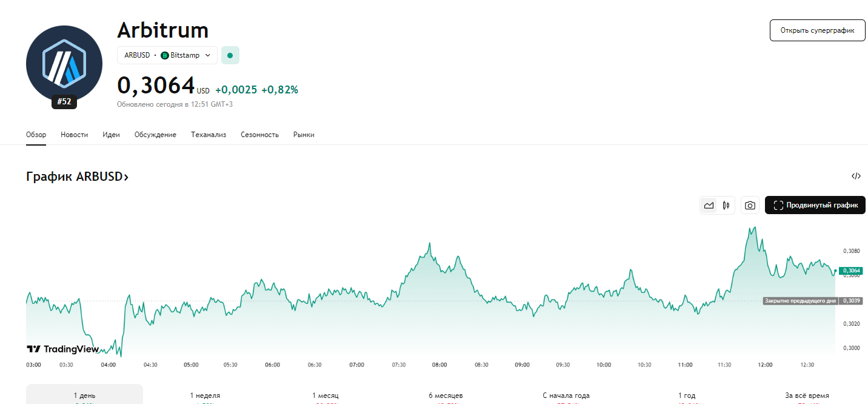Open the Продвинутый график button
Screen dimensions: 868x404
pos(815,206)
